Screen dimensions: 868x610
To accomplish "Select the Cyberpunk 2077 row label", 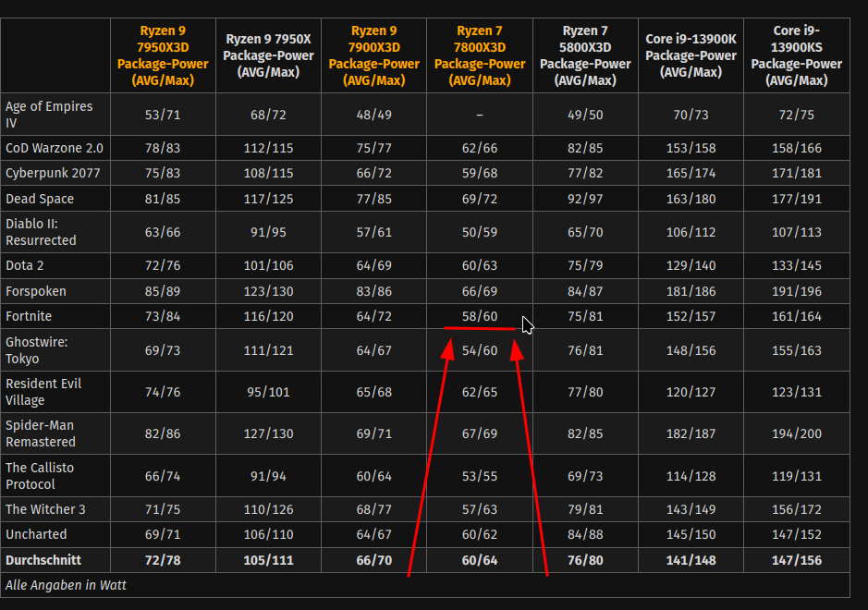I will pyautogui.click(x=53, y=173).
